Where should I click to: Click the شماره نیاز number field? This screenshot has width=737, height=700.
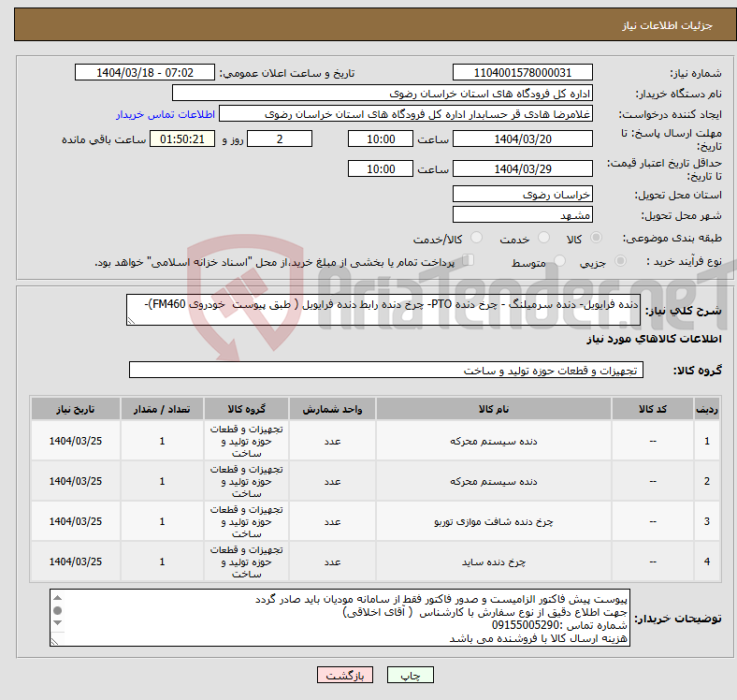(522, 72)
